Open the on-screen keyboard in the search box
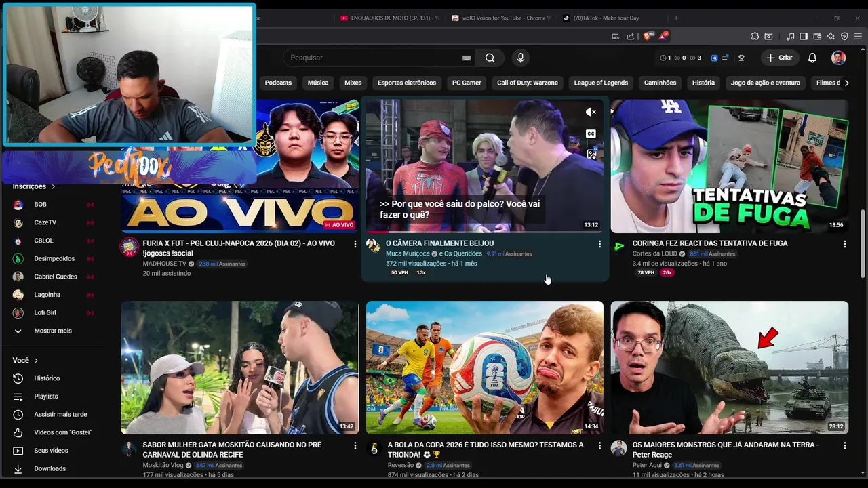 [x=467, y=58]
